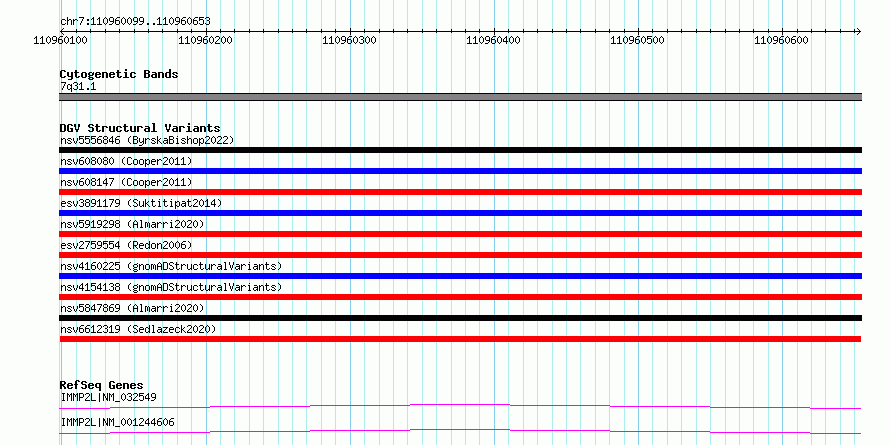The width and height of the screenshot is (890, 445).
Task: Open esv2759554 (Redon2006) variant label
Action: click(126, 245)
